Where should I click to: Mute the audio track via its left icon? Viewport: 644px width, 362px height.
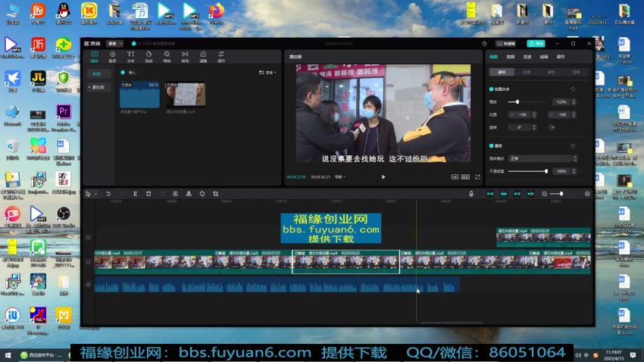click(89, 284)
